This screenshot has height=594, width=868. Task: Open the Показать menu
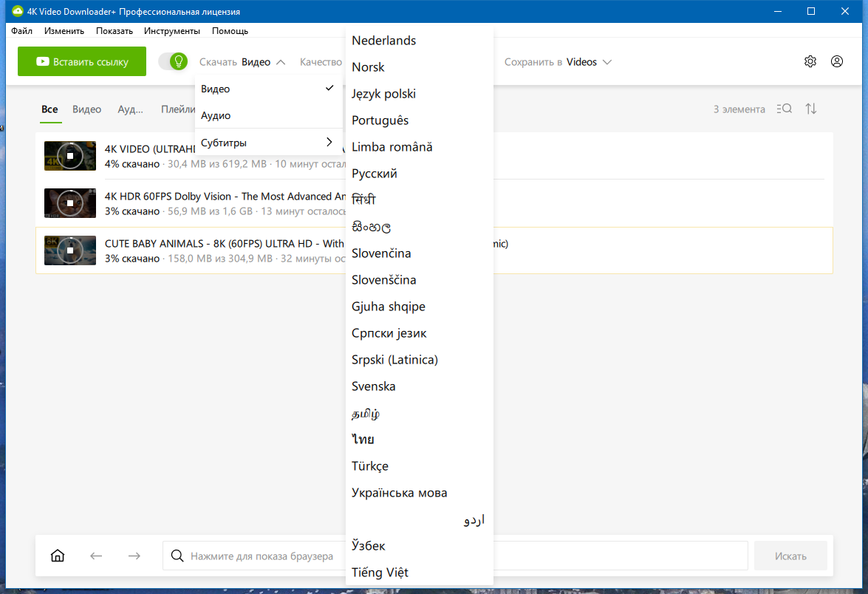[114, 31]
